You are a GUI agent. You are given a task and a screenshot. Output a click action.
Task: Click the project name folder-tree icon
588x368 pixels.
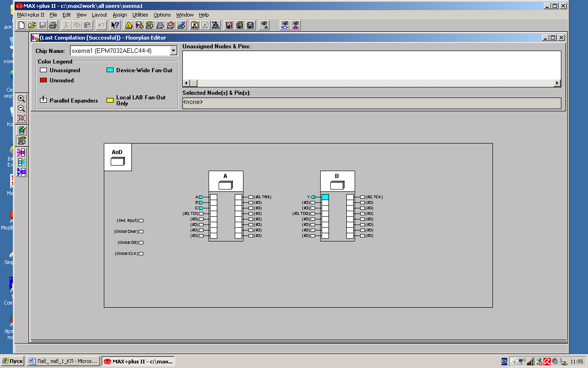195,25
